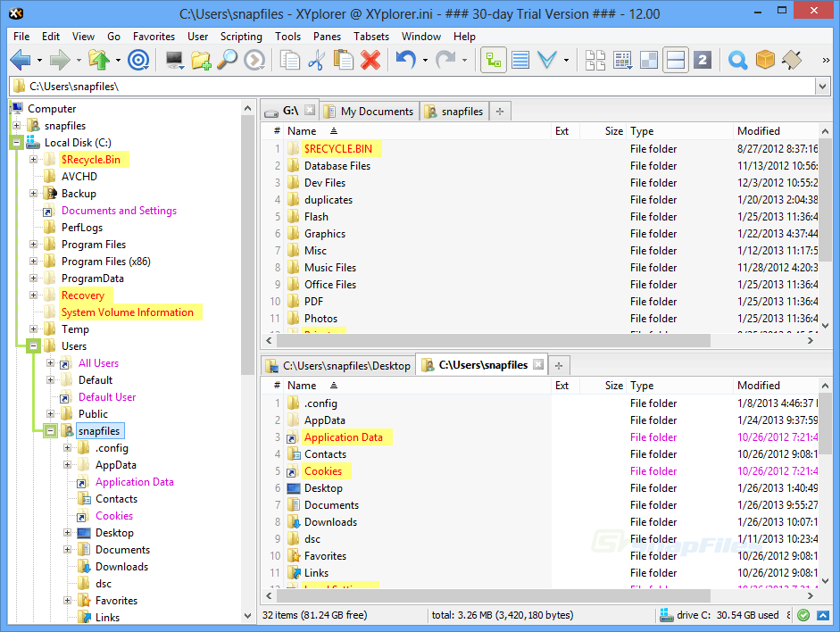The width and height of the screenshot is (840, 632).
Task: Switch to C:\Users\snapfiles\Desktop tab
Action: 339,366
